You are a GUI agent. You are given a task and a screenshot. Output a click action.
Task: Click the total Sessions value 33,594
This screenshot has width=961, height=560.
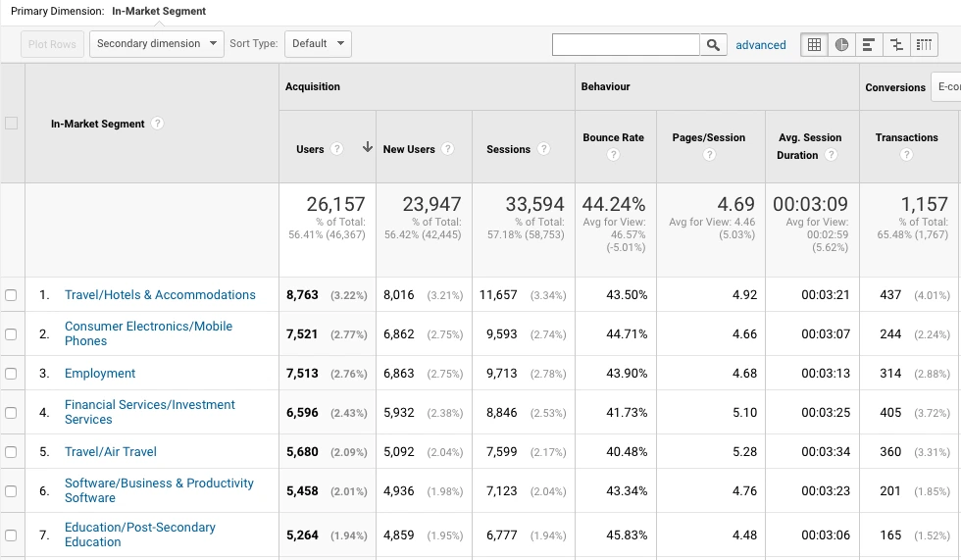click(x=534, y=204)
